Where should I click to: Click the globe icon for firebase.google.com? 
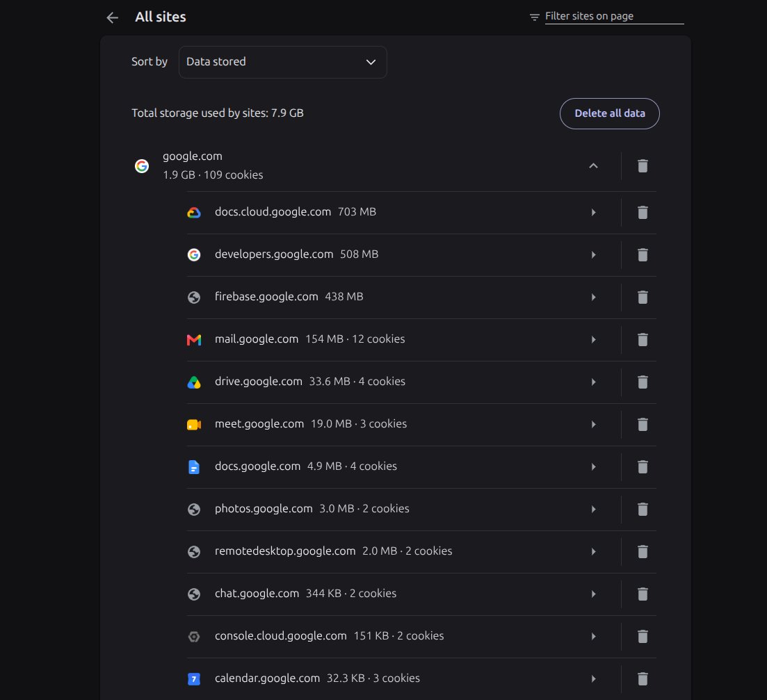coord(194,298)
